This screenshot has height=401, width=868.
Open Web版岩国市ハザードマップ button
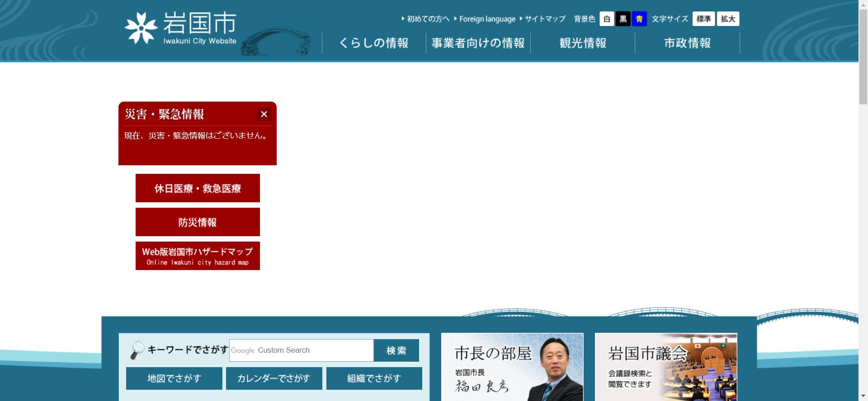[x=198, y=256]
